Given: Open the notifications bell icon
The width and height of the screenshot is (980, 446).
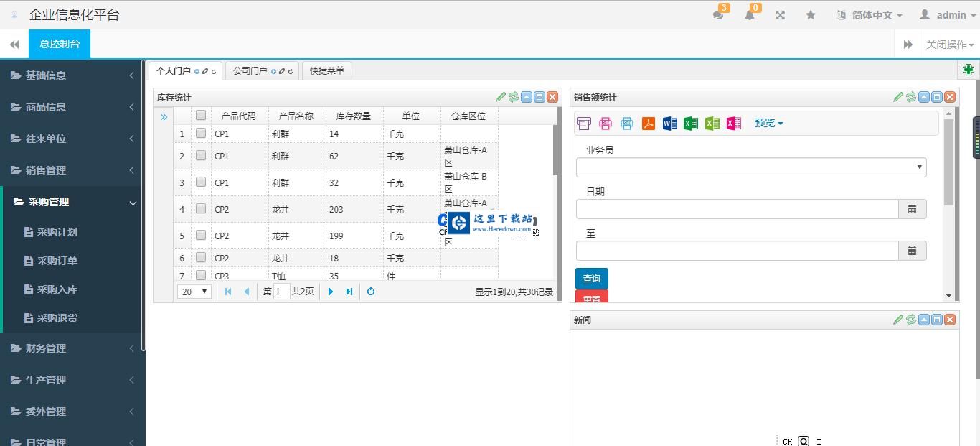Looking at the screenshot, I should [x=749, y=14].
